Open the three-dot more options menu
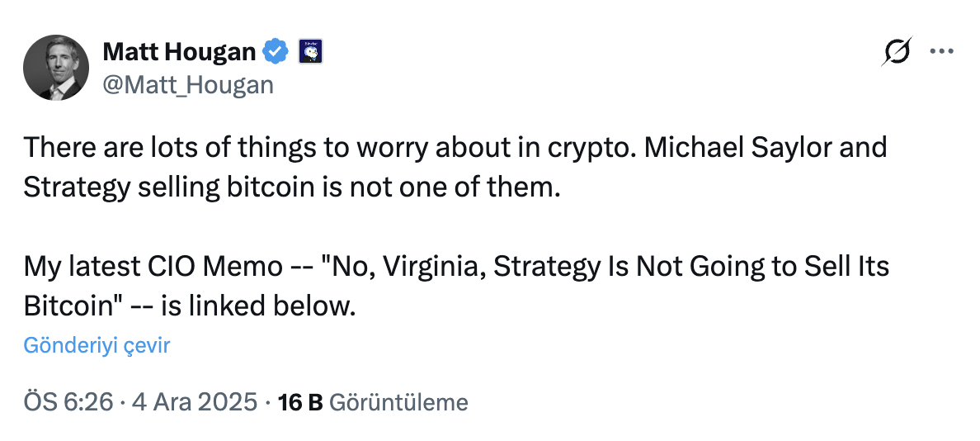This screenshot has width=980, height=441. (x=941, y=51)
